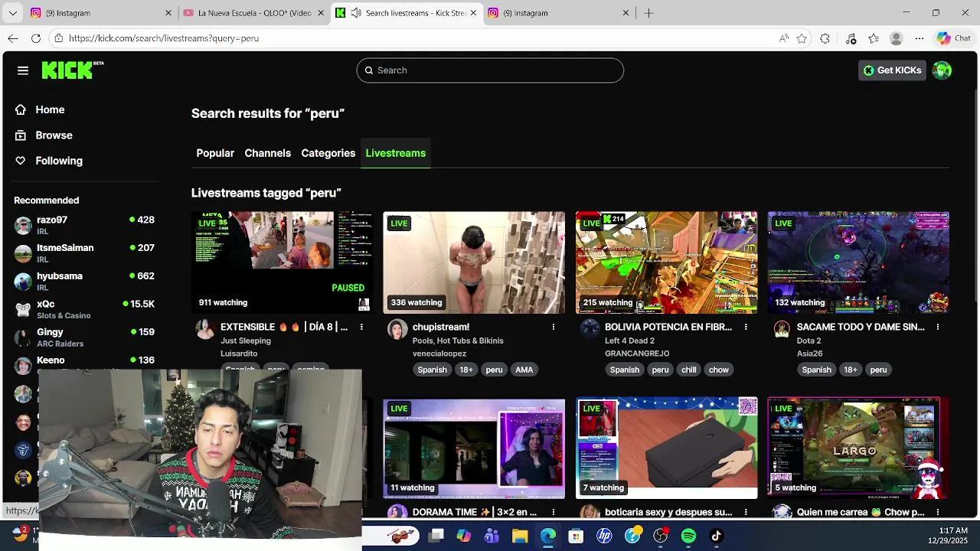Image resolution: width=980 pixels, height=551 pixels.
Task: Open the Favorites list icon
Action: point(874,38)
